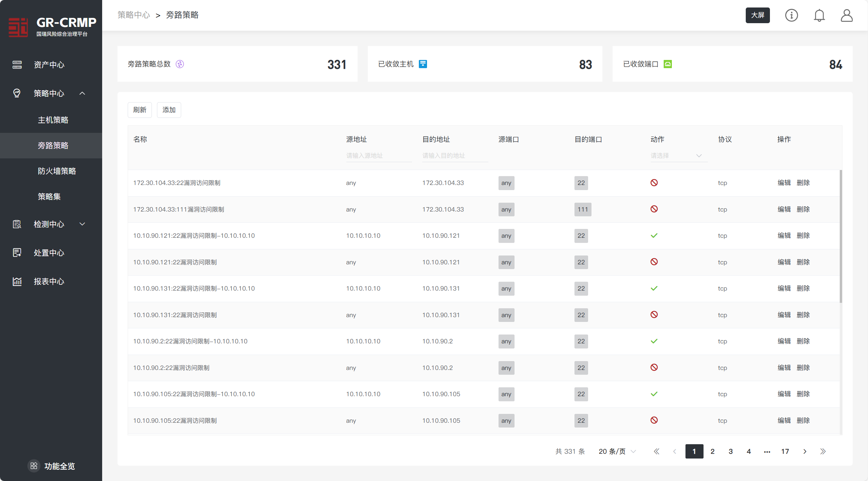Click the 刷新 button
The width and height of the screenshot is (868, 481).
(x=140, y=110)
